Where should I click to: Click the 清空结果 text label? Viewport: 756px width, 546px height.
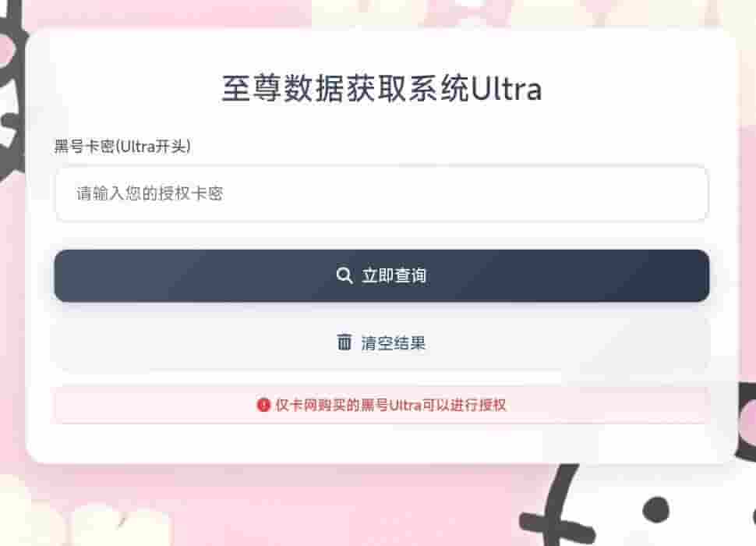(394, 343)
